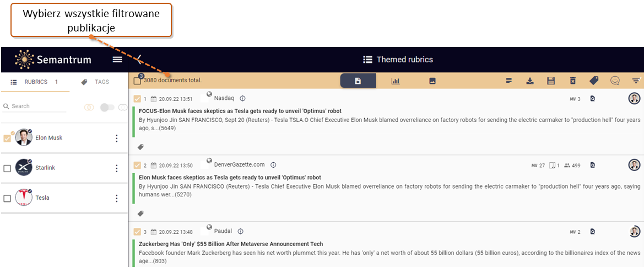
Task: Select the Starlink rubric logo
Action: (x=24, y=168)
